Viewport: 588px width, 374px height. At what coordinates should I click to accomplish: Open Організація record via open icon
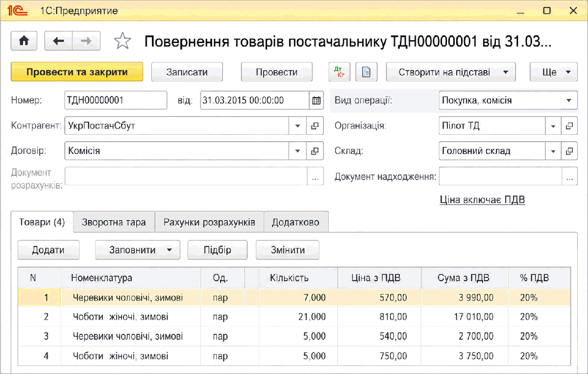(569, 126)
